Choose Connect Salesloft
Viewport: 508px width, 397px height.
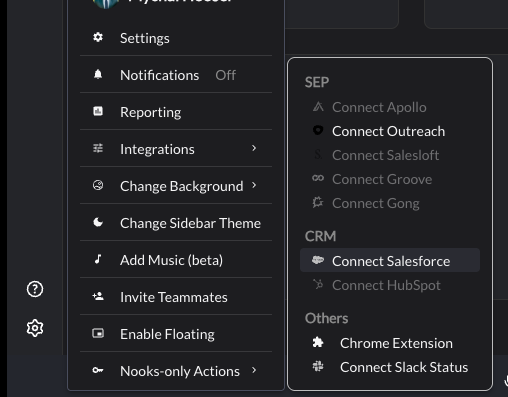390,155
